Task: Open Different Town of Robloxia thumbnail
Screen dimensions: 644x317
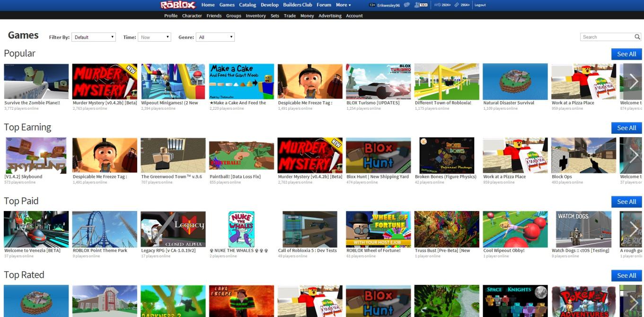Action: pyautogui.click(x=447, y=81)
